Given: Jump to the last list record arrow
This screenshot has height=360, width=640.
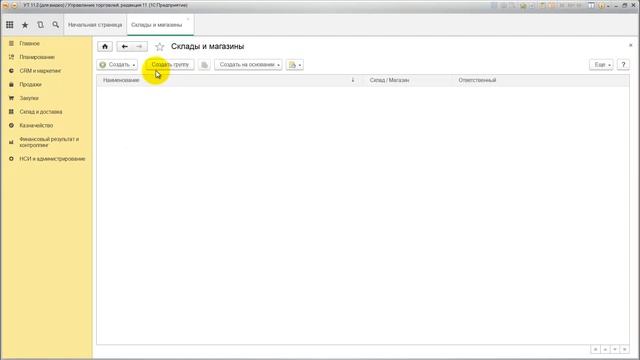Looking at the screenshot, I should coord(624,349).
